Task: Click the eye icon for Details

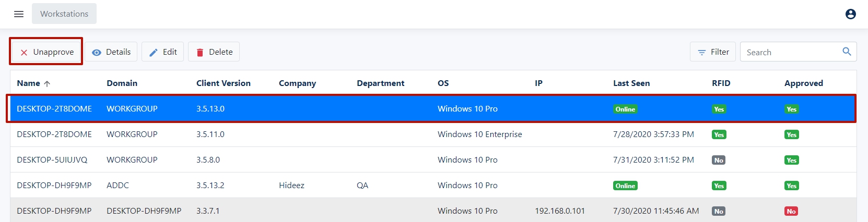Action: pyautogui.click(x=97, y=52)
